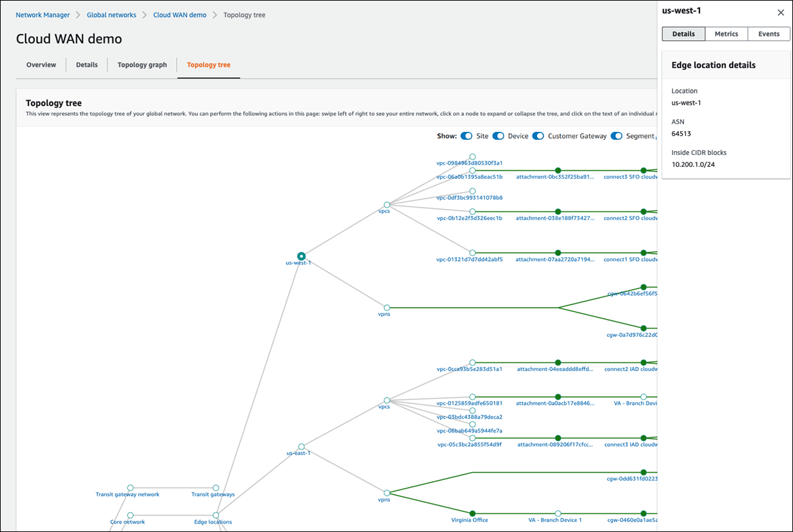Image resolution: width=793 pixels, height=532 pixels.
Task: Open the Network Manager breadcrumb link
Action: (x=42, y=15)
